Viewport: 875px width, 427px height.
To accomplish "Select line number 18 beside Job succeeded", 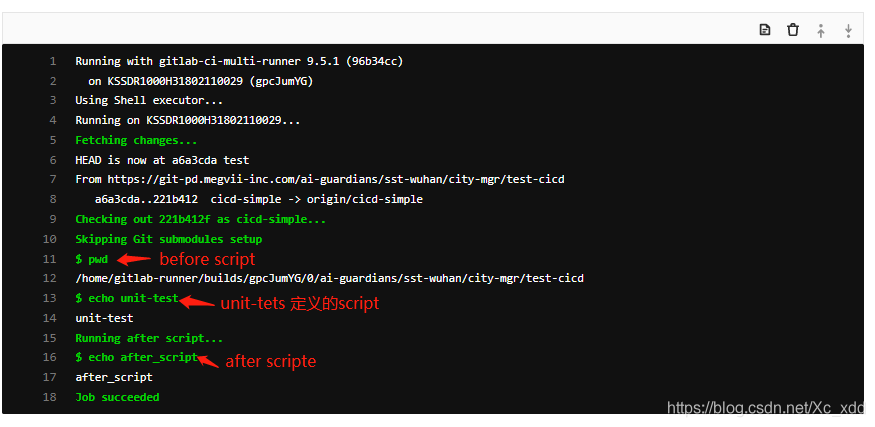I will 50,397.
